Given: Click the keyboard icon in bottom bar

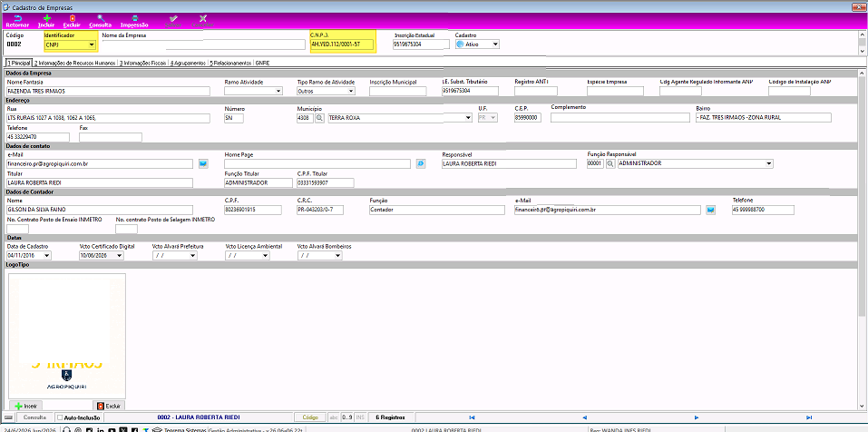Looking at the screenshot, I should pyautogui.click(x=8, y=417).
